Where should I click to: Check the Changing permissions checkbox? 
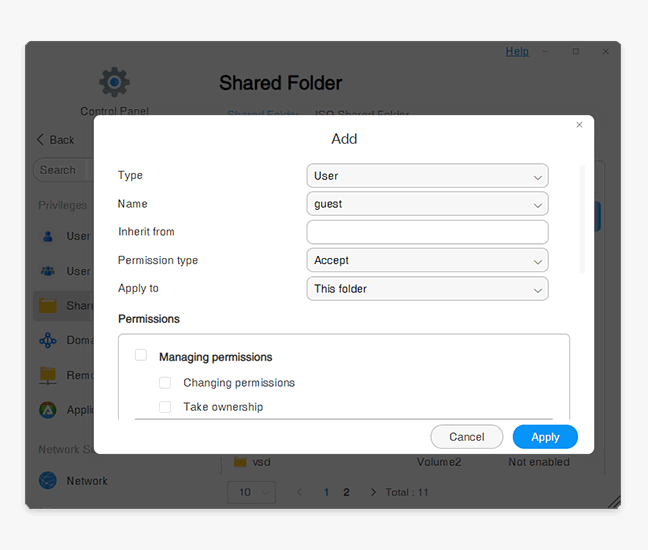(x=165, y=383)
